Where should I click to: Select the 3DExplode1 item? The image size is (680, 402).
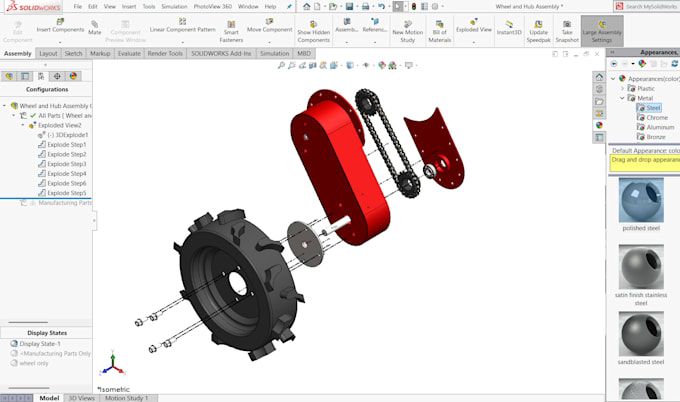(63, 135)
